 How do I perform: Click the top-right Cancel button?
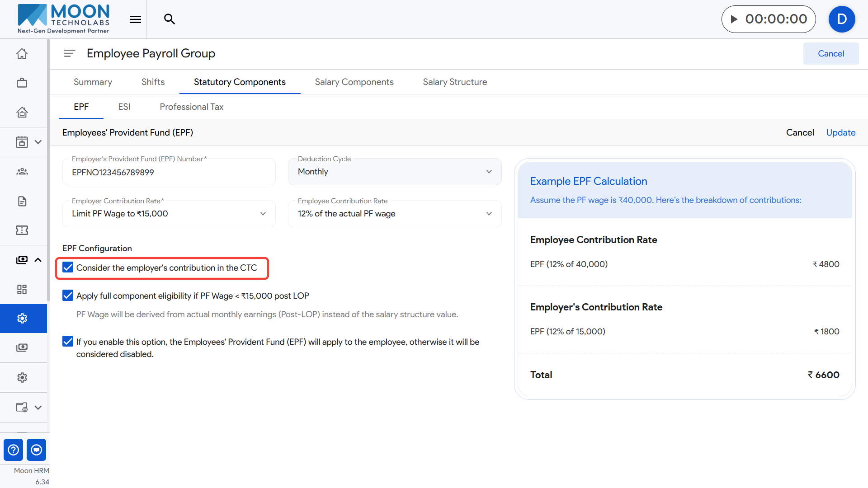click(830, 53)
